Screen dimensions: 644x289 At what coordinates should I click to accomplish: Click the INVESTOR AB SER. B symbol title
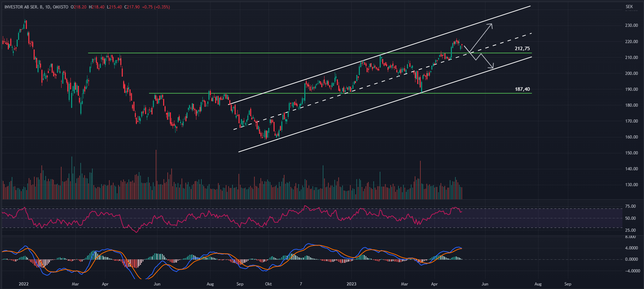pyautogui.click(x=24, y=7)
